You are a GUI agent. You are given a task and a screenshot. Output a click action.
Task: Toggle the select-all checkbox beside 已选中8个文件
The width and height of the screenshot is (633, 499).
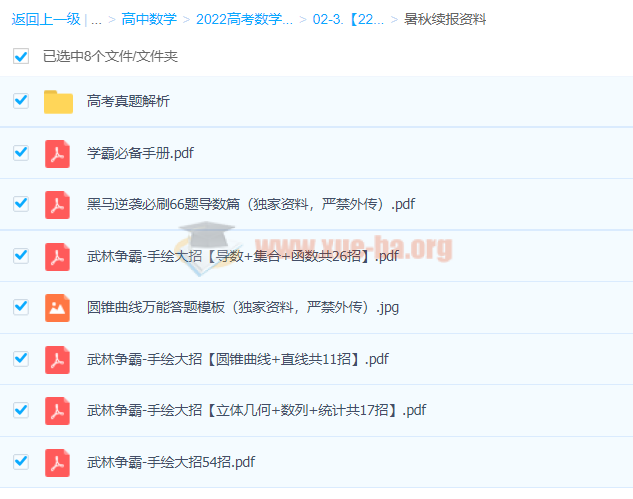click(x=21, y=56)
